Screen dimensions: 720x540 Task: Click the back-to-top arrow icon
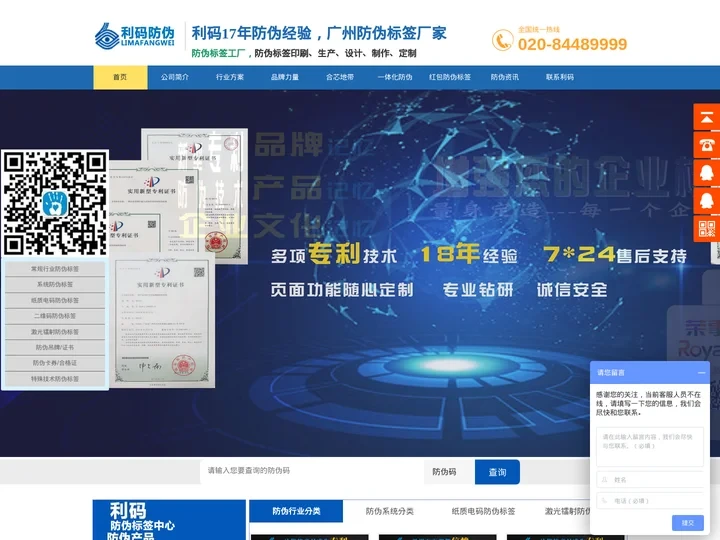(x=706, y=117)
